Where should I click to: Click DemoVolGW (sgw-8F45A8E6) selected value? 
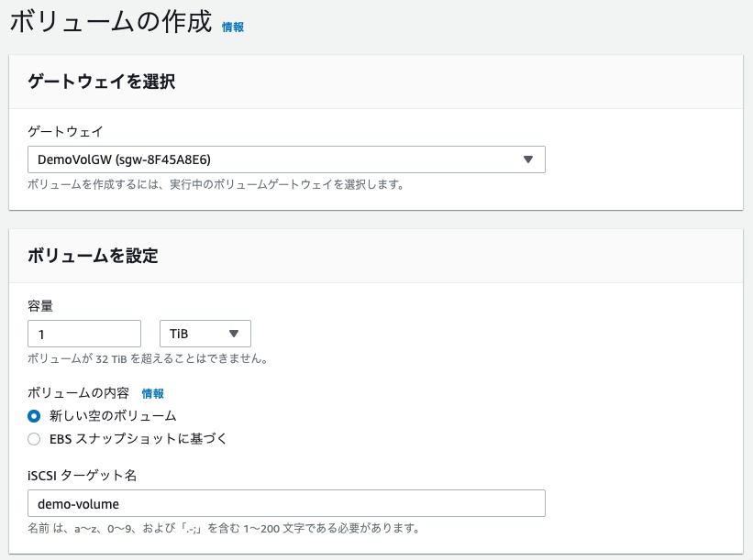pos(124,159)
